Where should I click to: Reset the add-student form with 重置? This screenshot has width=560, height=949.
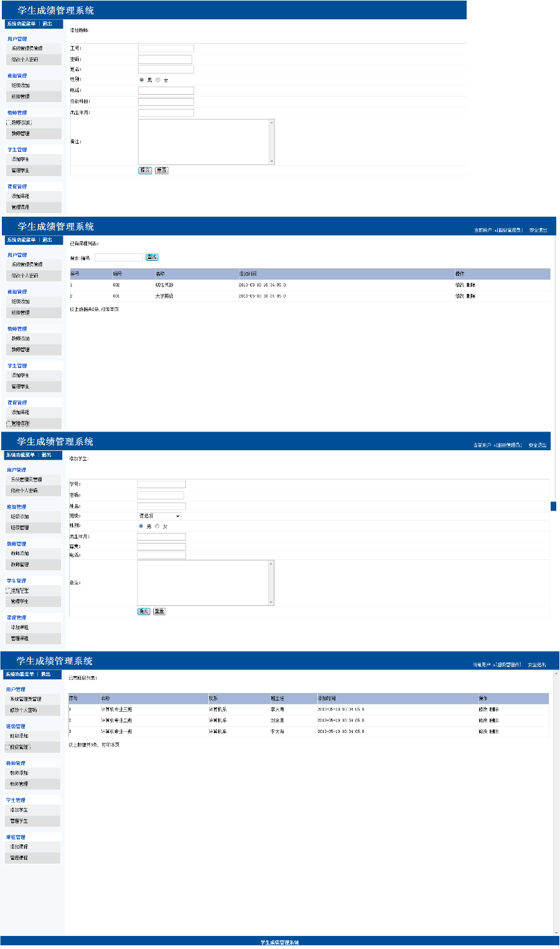[159, 611]
